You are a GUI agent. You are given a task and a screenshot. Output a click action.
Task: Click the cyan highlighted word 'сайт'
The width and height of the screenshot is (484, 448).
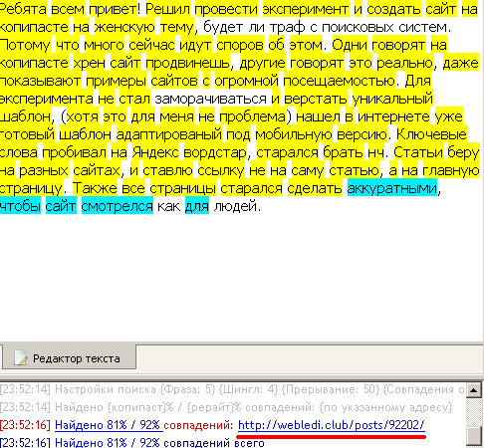(x=61, y=206)
